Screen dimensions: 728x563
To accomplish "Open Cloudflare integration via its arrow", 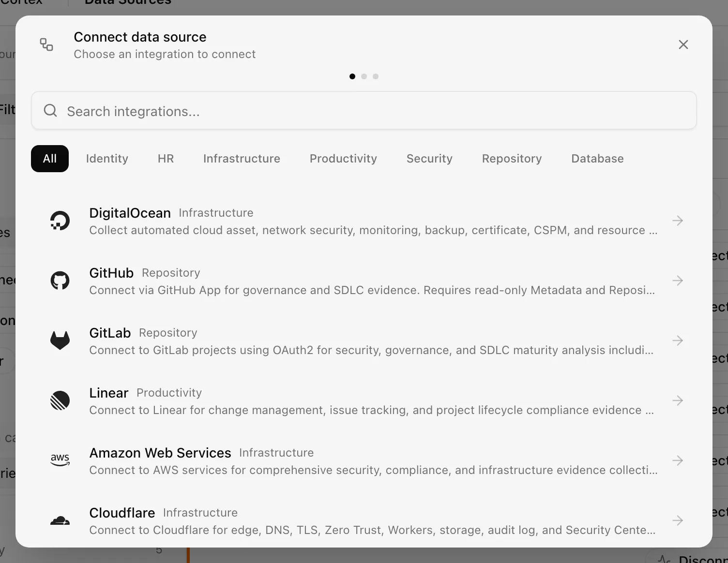I will 678,520.
